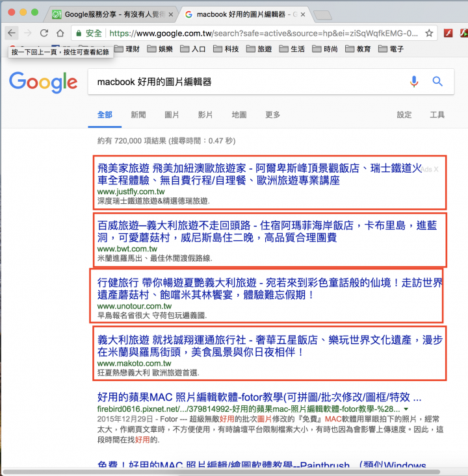
Task: Expand the pixnet result URL dropdown arrow
Action: (x=406, y=409)
